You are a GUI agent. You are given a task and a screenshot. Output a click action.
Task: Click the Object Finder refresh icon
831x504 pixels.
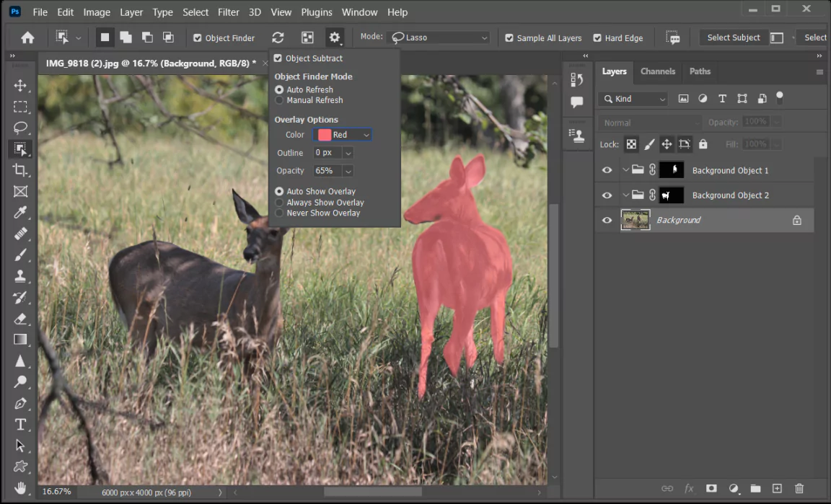click(x=278, y=37)
